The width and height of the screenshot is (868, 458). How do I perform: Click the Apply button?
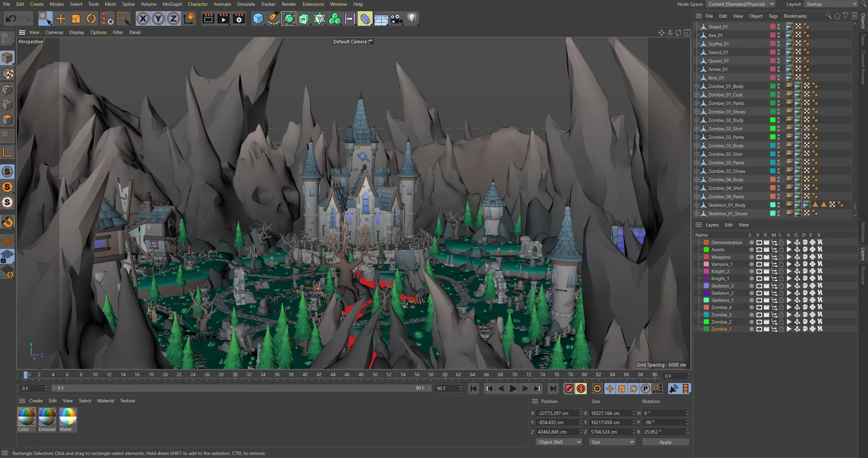(x=665, y=442)
